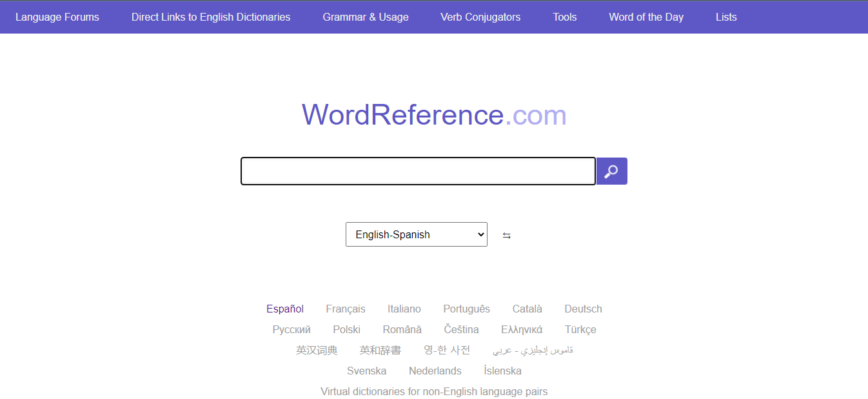Switch the site to Português
Screen dimensions: 868x399
(467, 309)
